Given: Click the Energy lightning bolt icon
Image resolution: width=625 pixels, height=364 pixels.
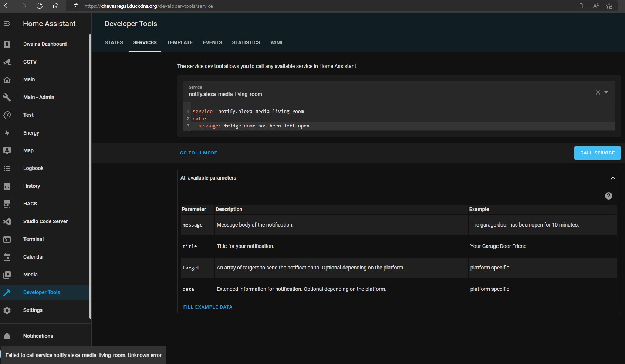Looking at the screenshot, I should pos(7,133).
